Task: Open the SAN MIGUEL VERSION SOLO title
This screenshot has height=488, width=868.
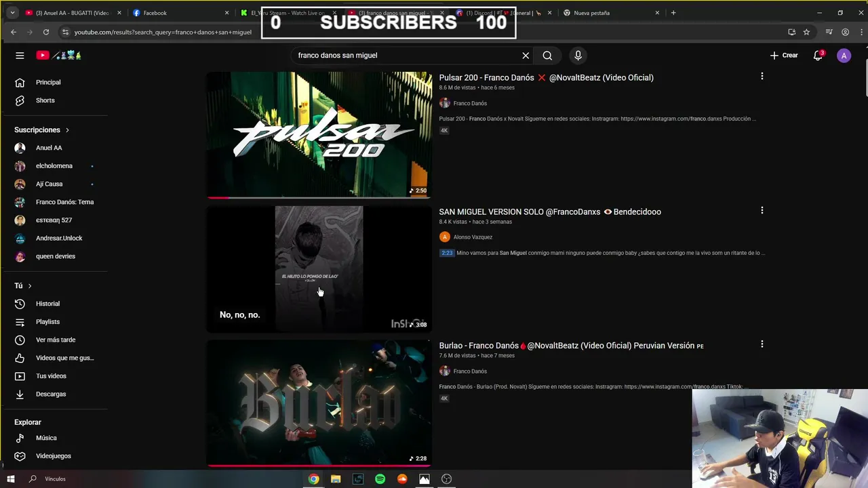Action: tap(550, 211)
